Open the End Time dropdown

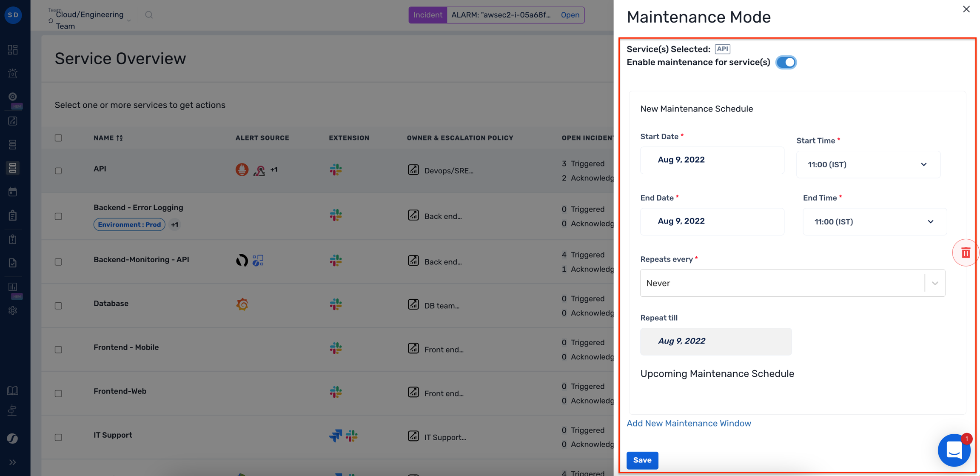coord(875,221)
